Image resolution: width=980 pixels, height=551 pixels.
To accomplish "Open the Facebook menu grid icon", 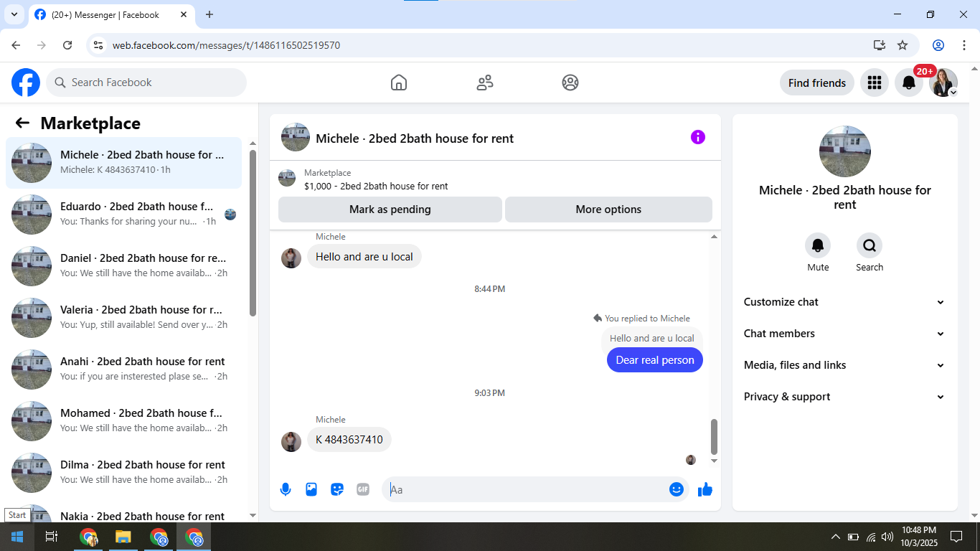I will pos(875,83).
